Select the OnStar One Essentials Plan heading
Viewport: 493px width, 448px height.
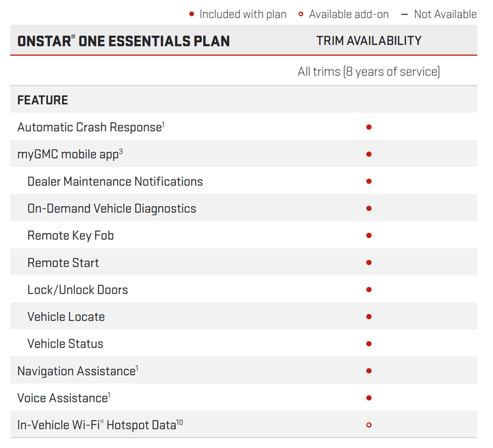pyautogui.click(x=124, y=41)
